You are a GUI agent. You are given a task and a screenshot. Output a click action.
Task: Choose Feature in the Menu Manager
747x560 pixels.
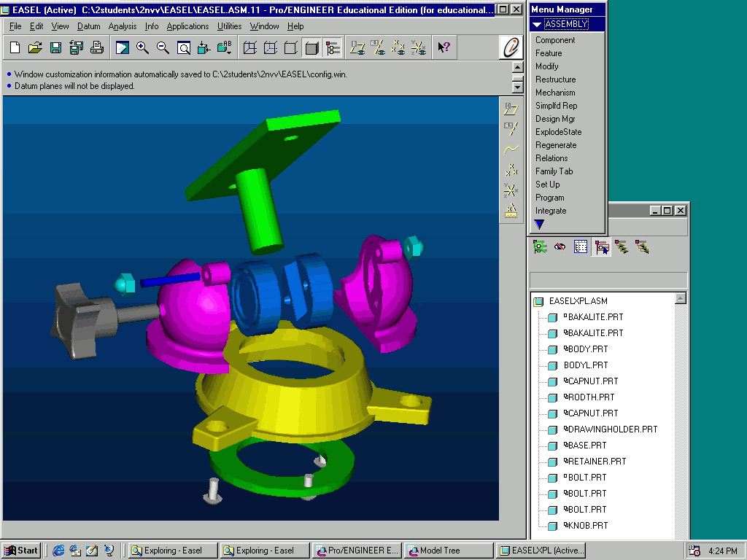(549, 53)
